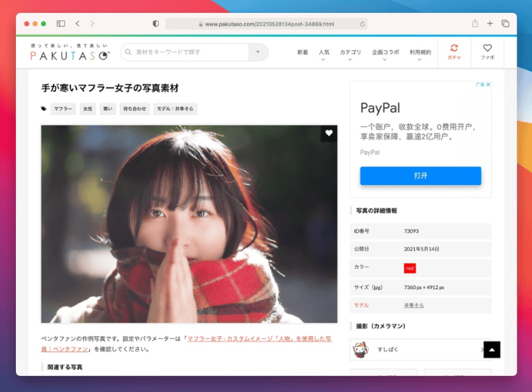
Task: Go back with Safari back arrow
Action: point(79,24)
